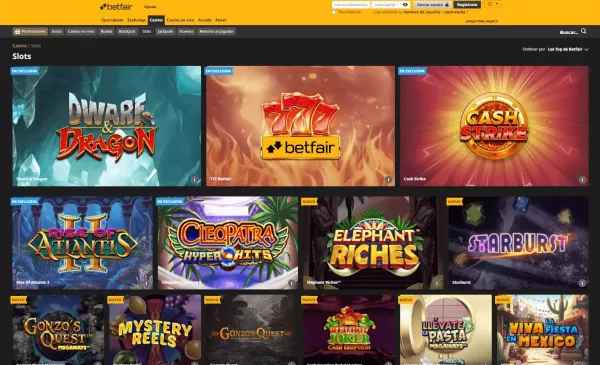Image resolution: width=600 pixels, height=365 pixels.
Task: Focus the email input field
Action: pos(351,5)
